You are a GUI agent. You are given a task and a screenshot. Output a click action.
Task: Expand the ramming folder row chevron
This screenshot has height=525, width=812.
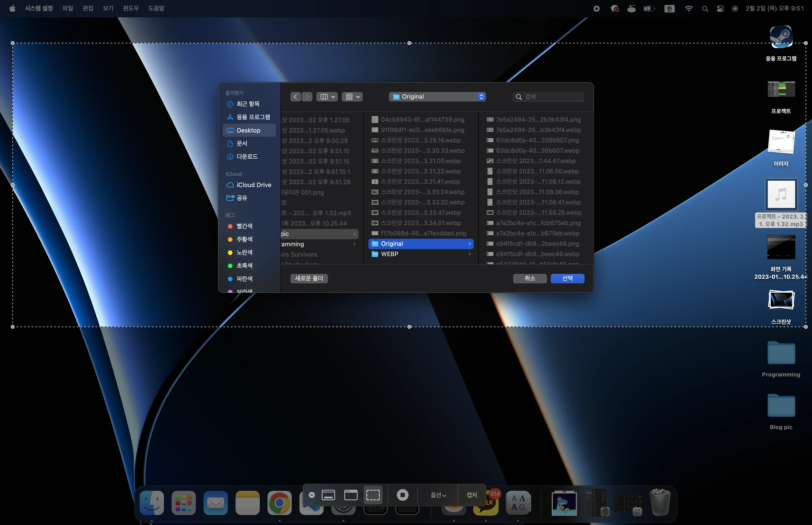(x=354, y=244)
